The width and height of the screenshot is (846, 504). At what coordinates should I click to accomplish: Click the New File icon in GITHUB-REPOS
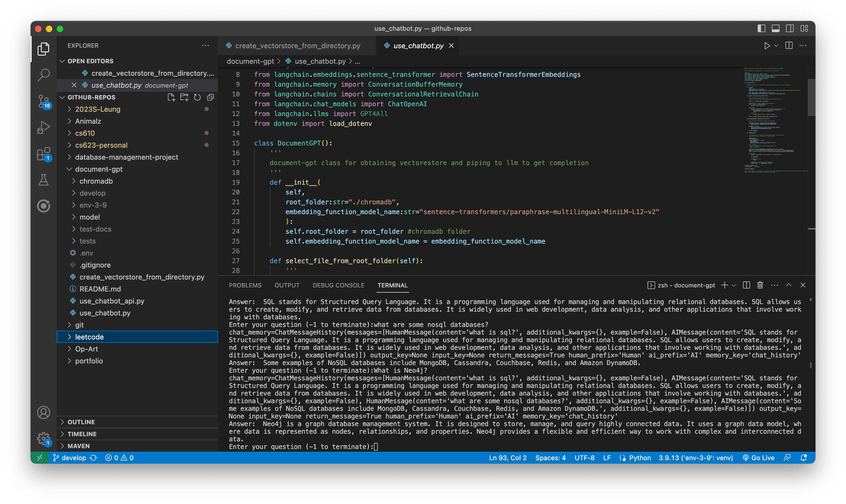[171, 98]
